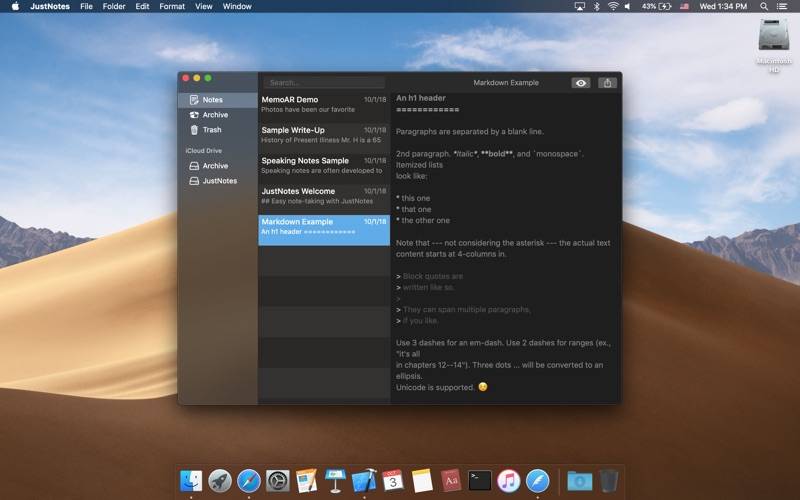Open Safari compass icon in Dock
The height and width of the screenshot is (500, 800).
[x=248, y=481]
